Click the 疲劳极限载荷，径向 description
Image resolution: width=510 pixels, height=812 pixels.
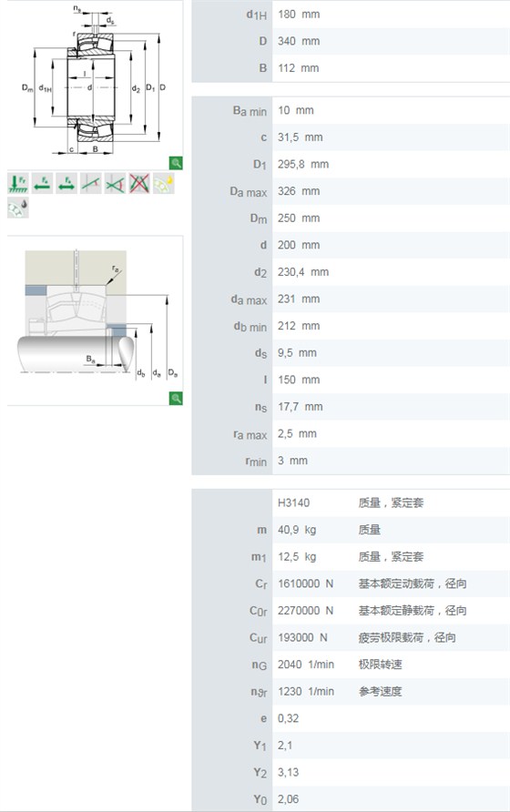click(x=407, y=637)
